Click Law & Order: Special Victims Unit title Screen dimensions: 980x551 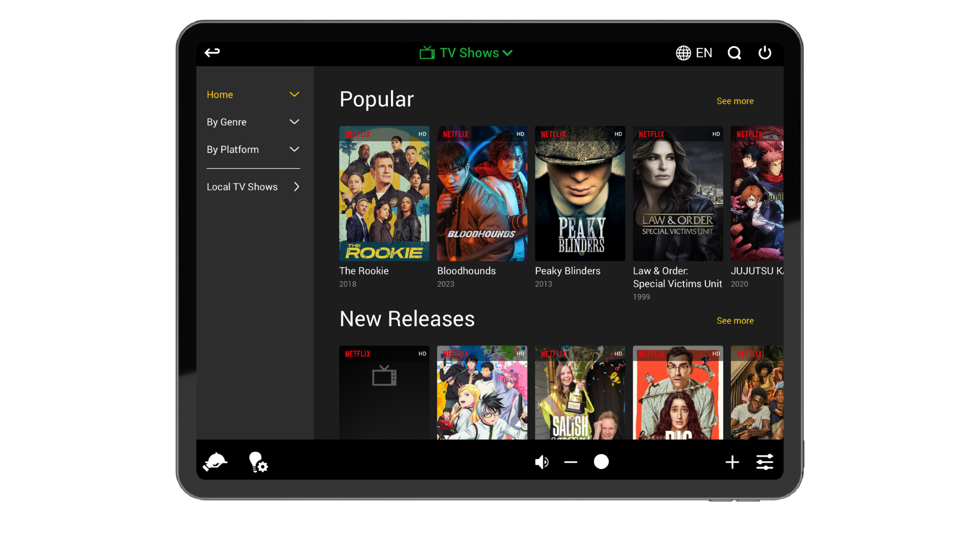[x=677, y=278]
